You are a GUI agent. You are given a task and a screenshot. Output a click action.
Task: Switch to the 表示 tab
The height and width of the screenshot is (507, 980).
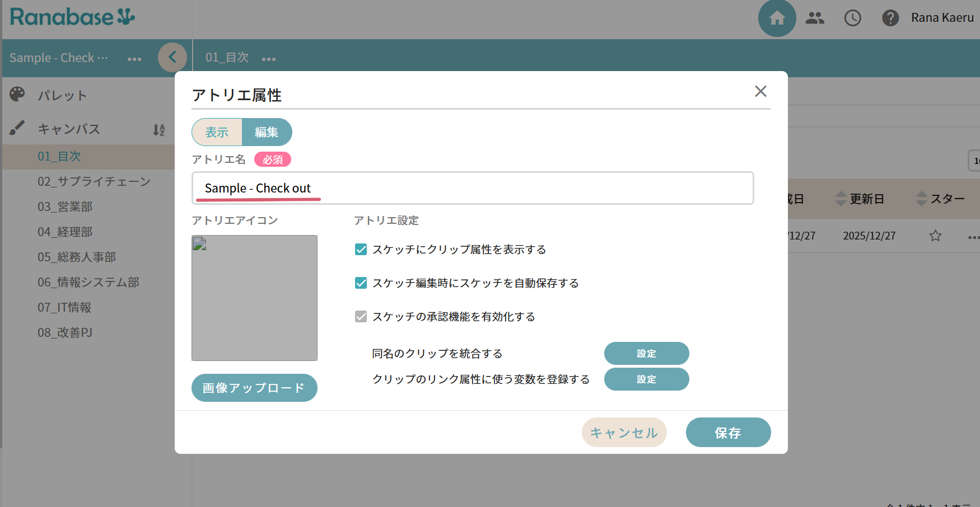(x=217, y=132)
